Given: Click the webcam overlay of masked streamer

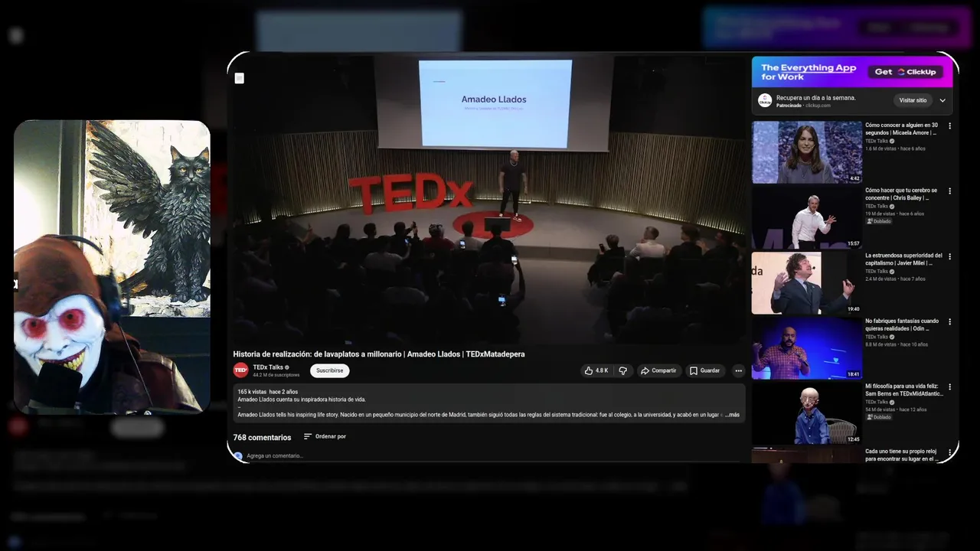Looking at the screenshot, I should coord(112,266).
